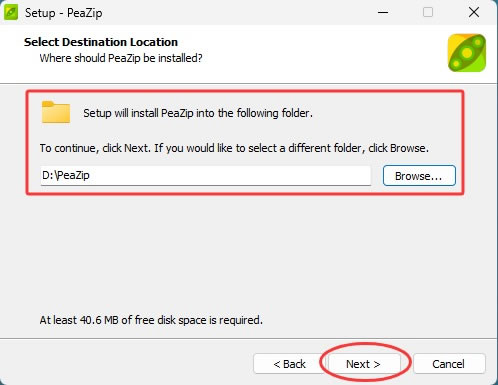Click the 'To continue, click Next' instruction
The width and height of the screenshot is (498, 385).
[234, 148]
